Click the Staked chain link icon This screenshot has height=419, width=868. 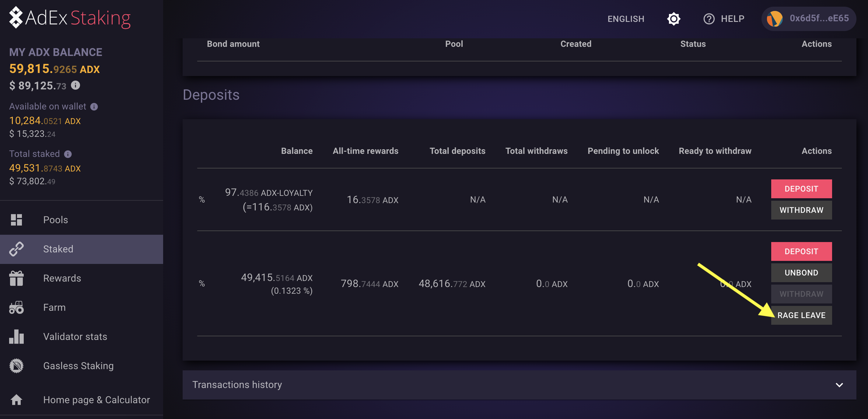[16, 249]
